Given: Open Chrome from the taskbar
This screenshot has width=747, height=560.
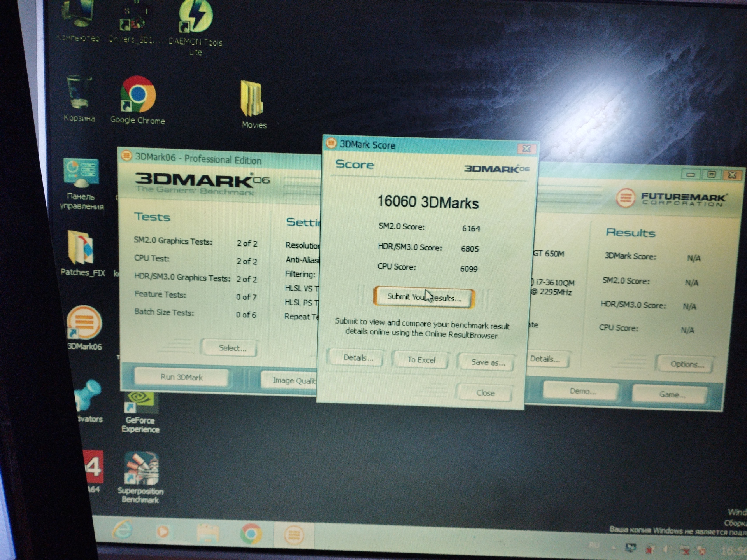Looking at the screenshot, I should coord(251,534).
